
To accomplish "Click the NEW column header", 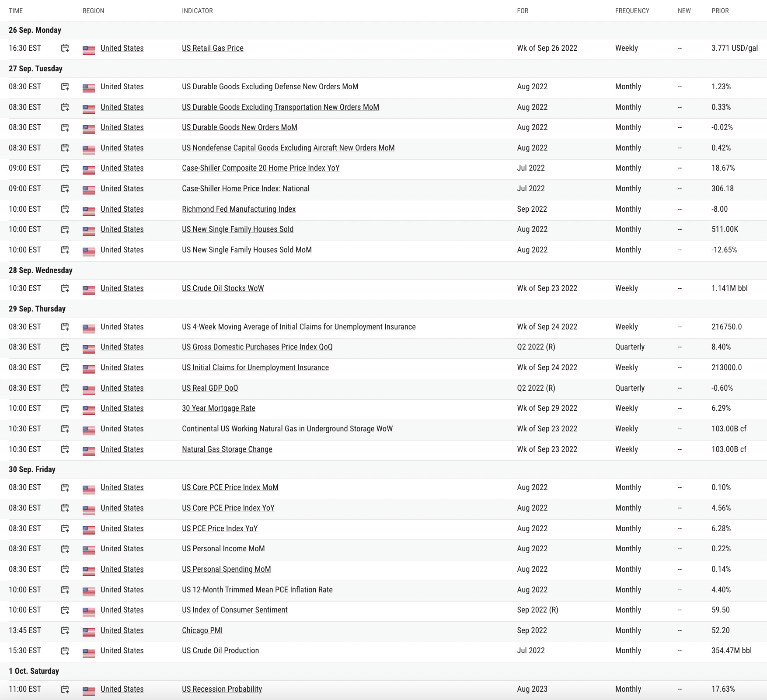I will (x=684, y=11).
